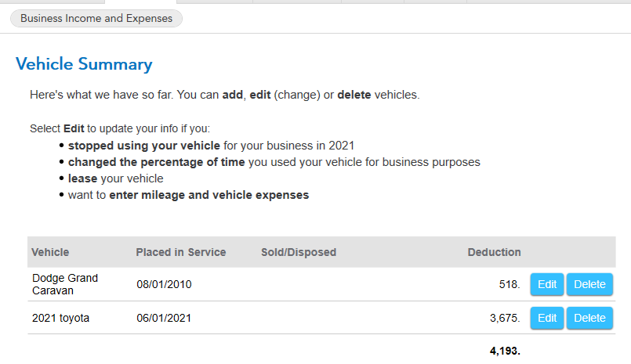This screenshot has height=364, width=631.
Task: Click the 'stopped using your vehicle' bullet text
Action: (144, 146)
